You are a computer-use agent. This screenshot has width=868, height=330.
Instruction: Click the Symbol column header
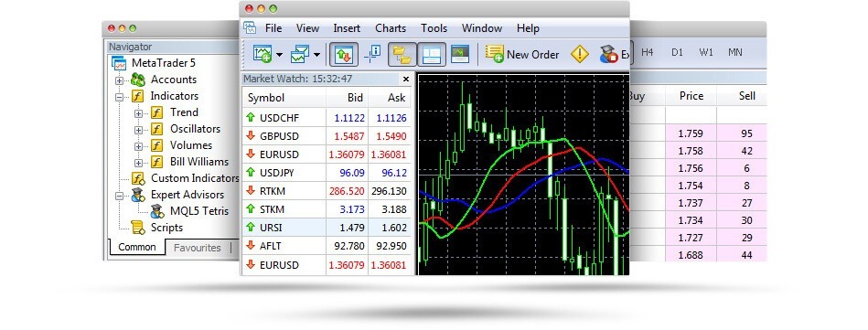(x=284, y=98)
